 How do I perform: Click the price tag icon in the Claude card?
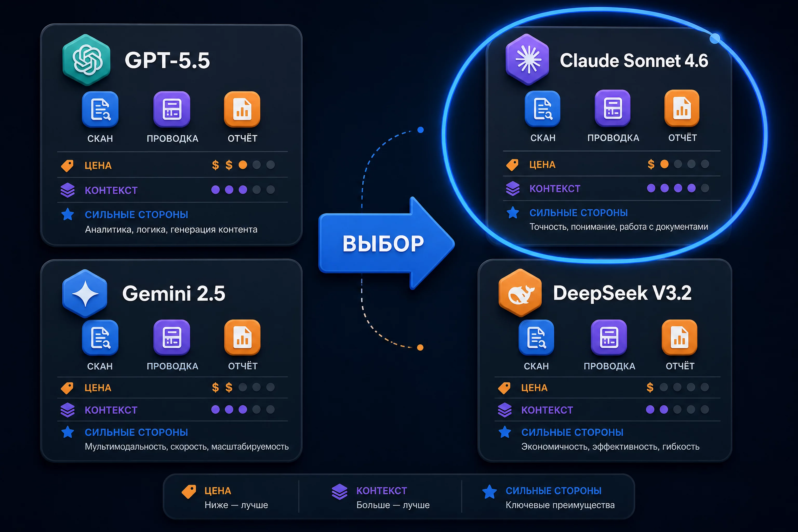point(512,165)
